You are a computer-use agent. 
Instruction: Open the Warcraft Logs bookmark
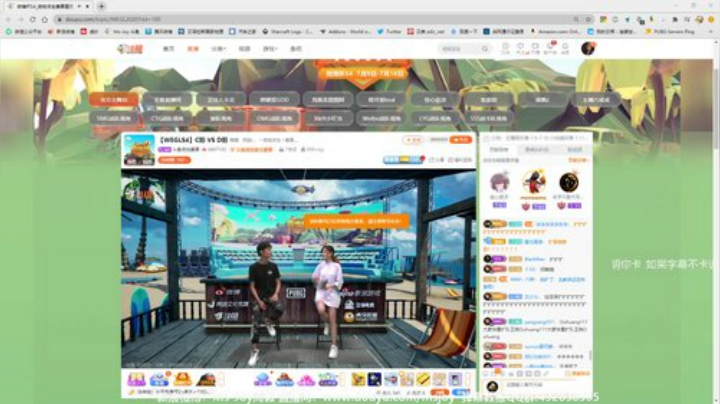[287, 32]
